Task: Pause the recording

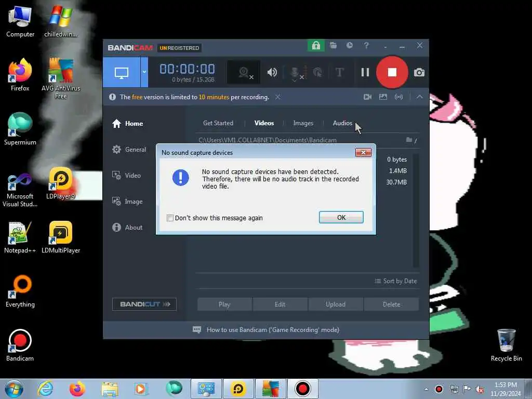Action: click(x=365, y=72)
